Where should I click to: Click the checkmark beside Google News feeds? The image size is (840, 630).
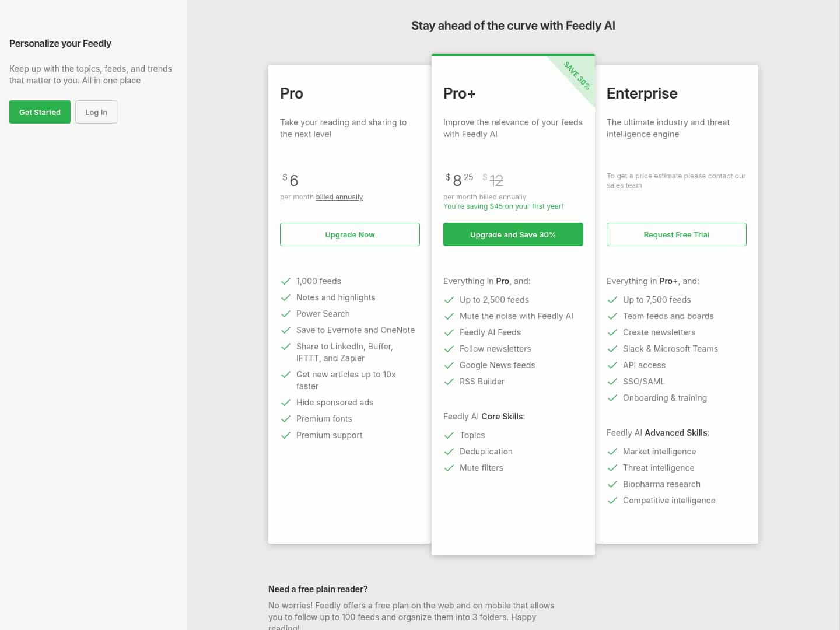pyautogui.click(x=449, y=365)
